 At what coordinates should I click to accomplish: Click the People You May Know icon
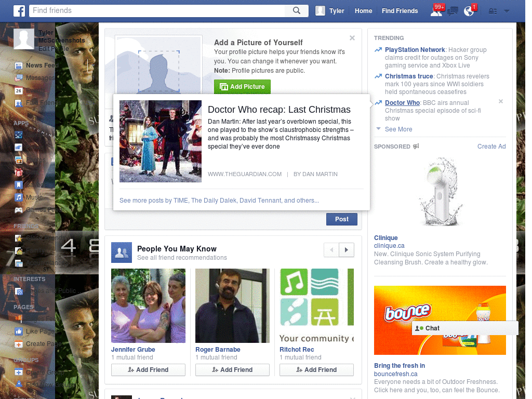pos(122,252)
